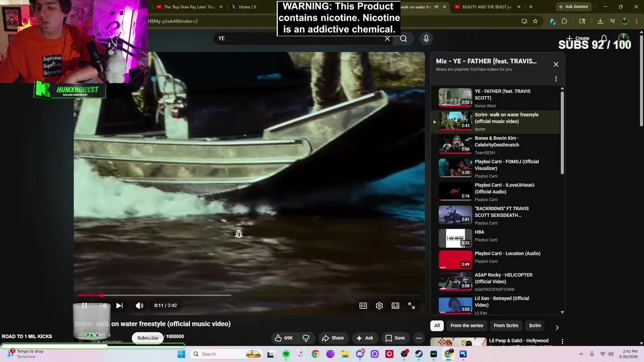Play A$AP Rocky HELICOPTER Official Video

496,282
